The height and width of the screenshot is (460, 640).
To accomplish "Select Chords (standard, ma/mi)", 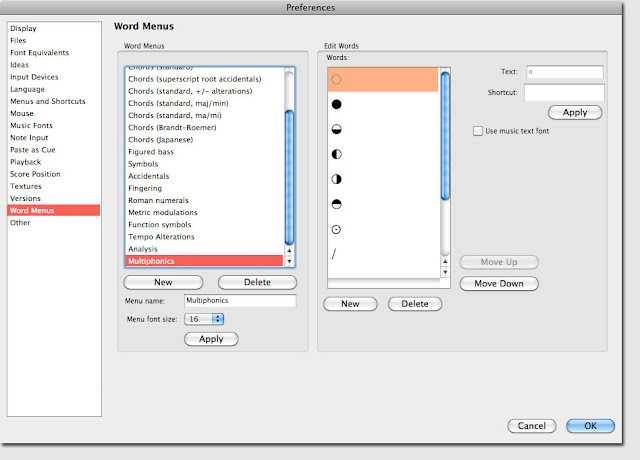I will (175, 116).
